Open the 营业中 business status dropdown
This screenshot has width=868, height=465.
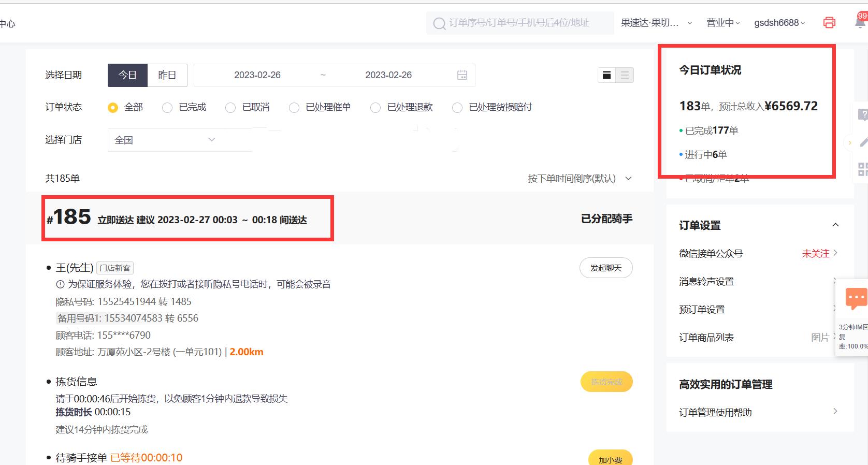(x=723, y=23)
